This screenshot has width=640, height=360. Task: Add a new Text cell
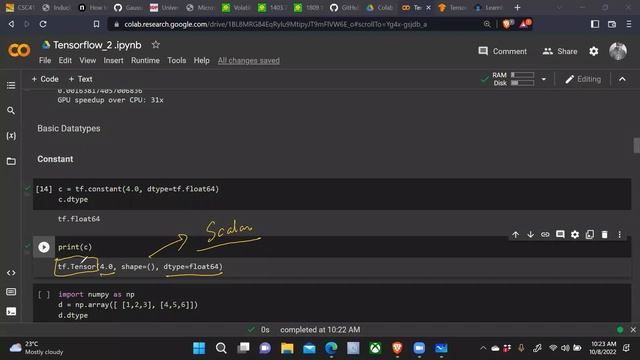tap(80, 79)
